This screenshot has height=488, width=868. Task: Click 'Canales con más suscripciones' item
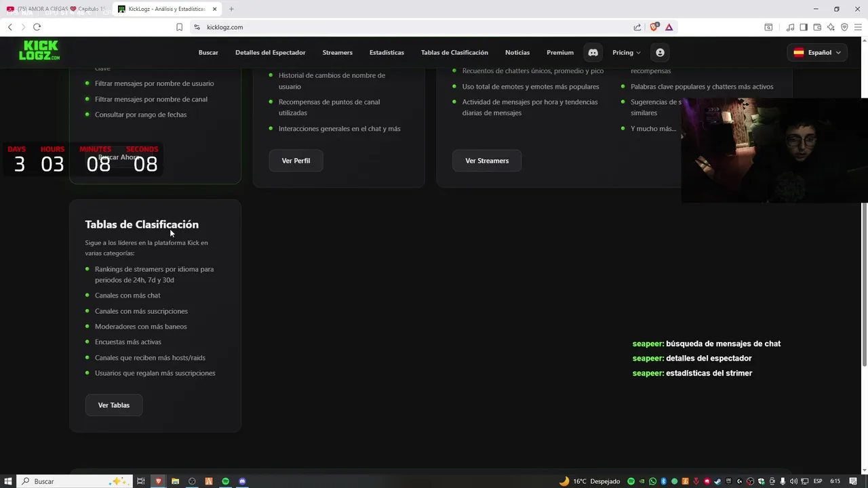pos(141,311)
